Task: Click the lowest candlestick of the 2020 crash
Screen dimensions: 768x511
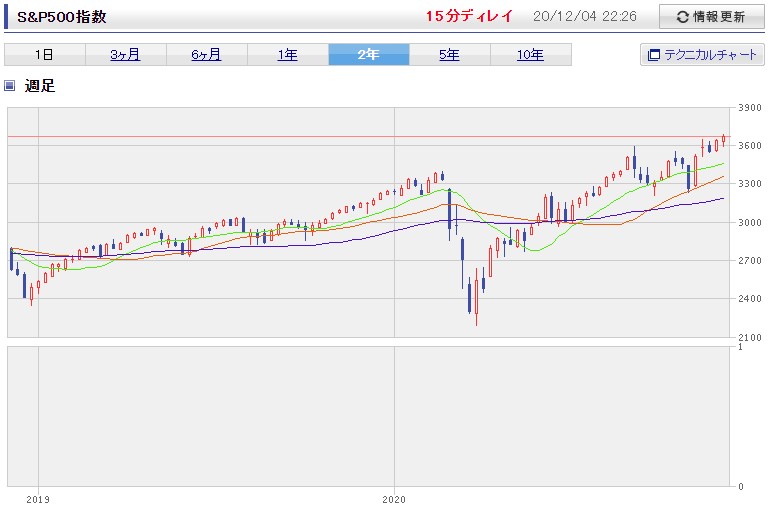Action: (x=476, y=296)
